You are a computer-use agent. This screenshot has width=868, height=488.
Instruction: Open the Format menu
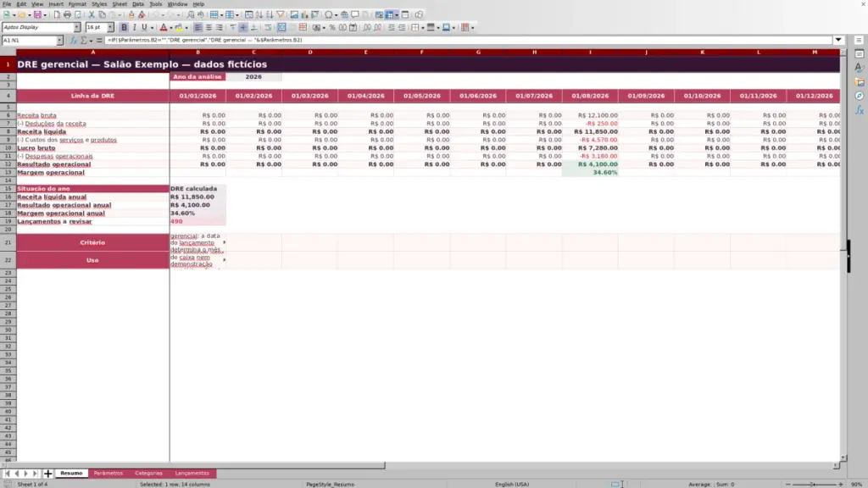pos(77,4)
